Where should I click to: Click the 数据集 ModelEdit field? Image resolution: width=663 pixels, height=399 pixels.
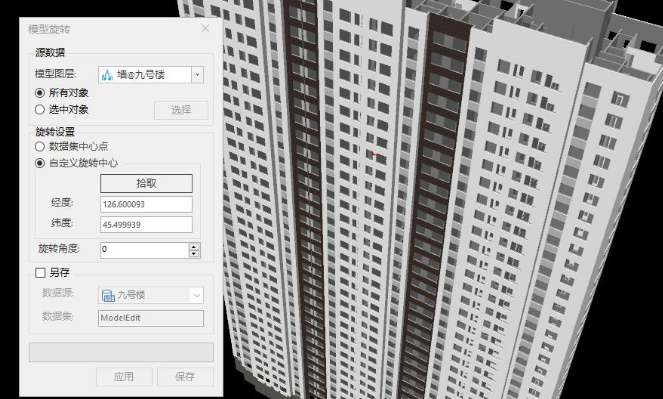point(151,318)
